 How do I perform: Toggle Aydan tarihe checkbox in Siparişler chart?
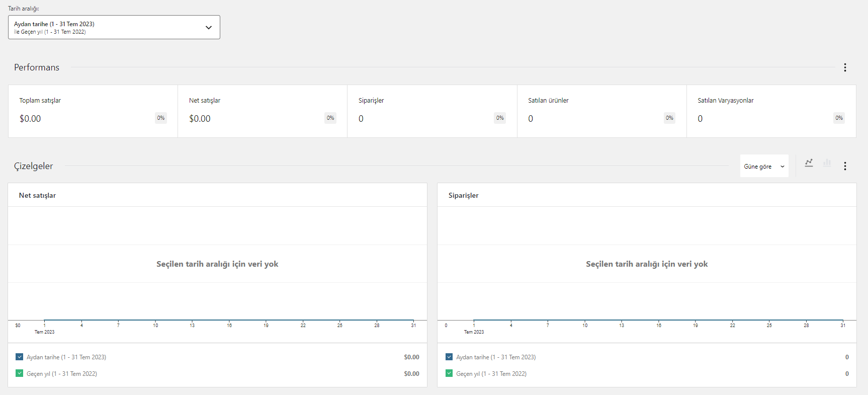(449, 357)
